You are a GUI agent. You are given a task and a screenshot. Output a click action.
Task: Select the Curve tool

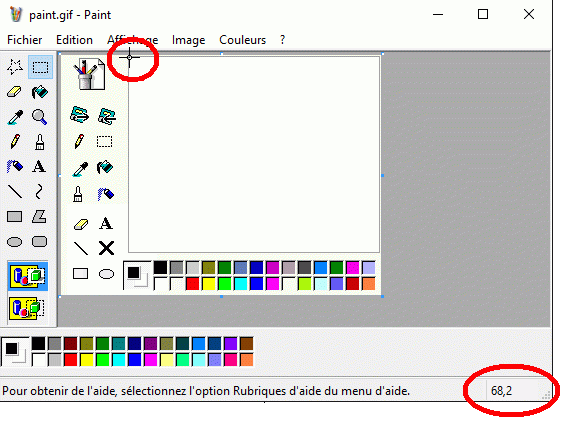(x=39, y=191)
